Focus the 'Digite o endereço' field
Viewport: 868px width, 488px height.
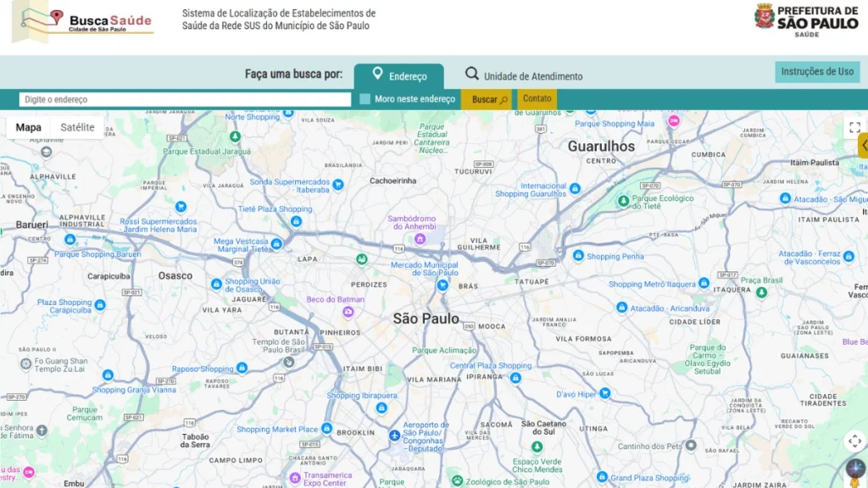[185, 99]
